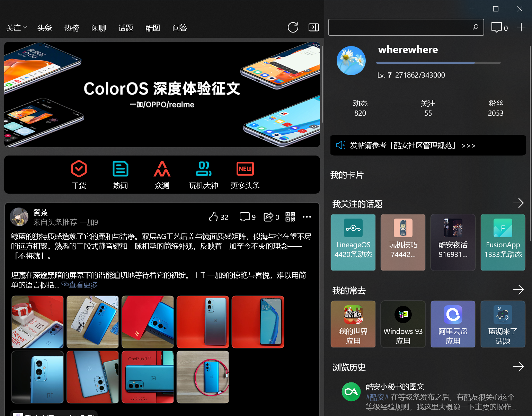Open the post's more options ellipsis
Image resolution: width=532 pixels, height=416 pixels.
[x=307, y=217]
